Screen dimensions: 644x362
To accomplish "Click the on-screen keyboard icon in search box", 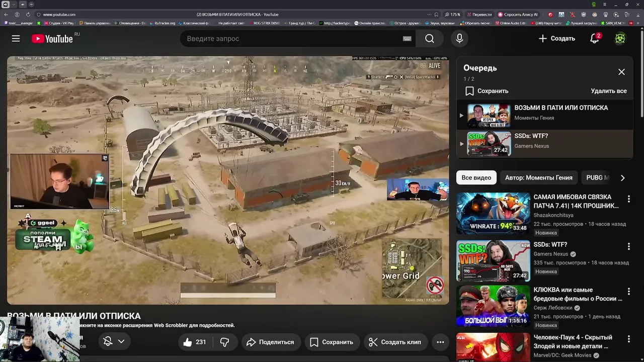I will coord(407,39).
